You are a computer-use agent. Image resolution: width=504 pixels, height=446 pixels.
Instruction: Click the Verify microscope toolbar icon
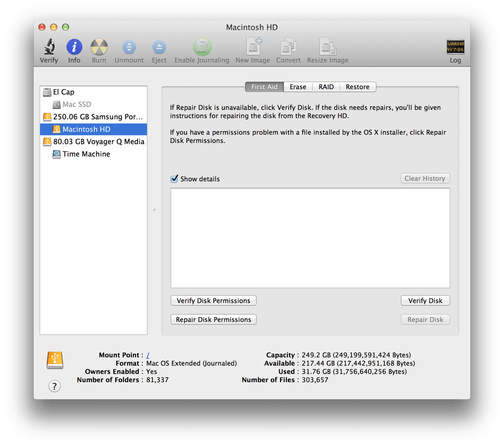tap(49, 46)
